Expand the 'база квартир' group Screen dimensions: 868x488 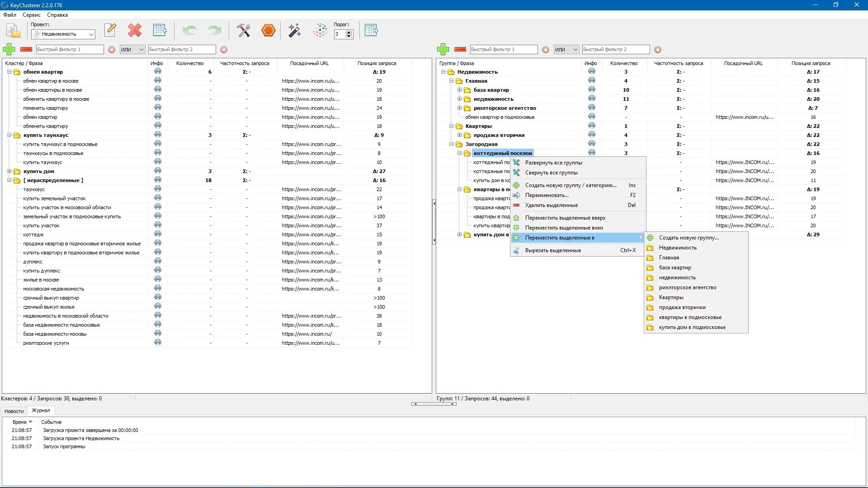click(459, 90)
